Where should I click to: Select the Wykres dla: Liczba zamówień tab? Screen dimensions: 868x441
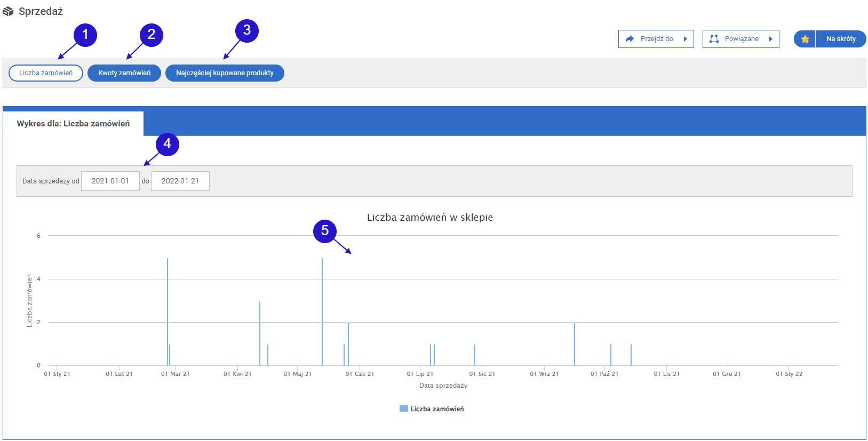tap(73, 124)
